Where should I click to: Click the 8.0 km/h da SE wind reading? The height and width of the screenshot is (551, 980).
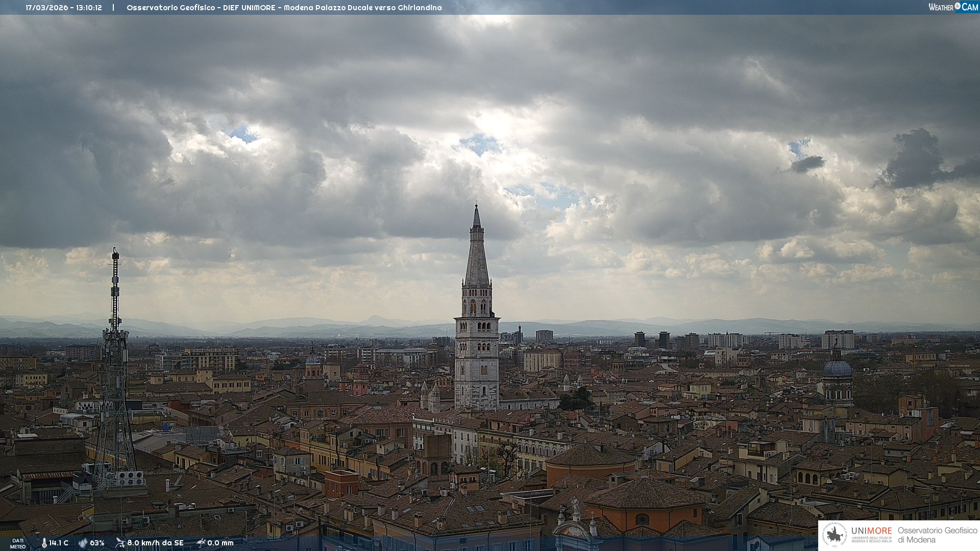(x=155, y=543)
